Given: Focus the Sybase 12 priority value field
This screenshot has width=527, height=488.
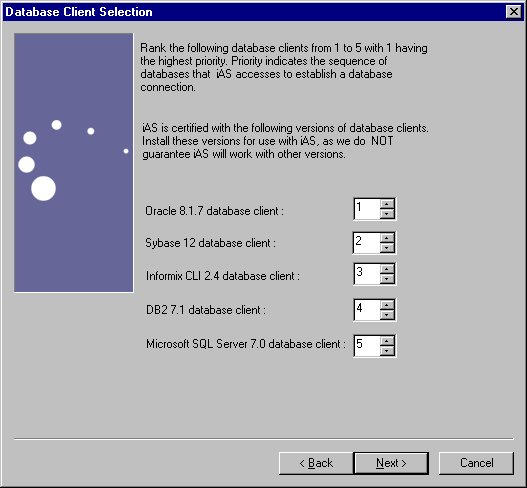Looking at the screenshot, I should pyautogui.click(x=367, y=243).
